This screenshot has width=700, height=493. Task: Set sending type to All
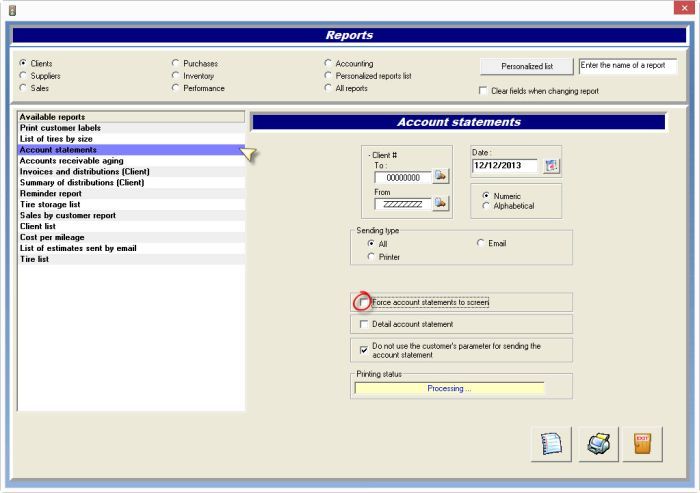(371, 243)
